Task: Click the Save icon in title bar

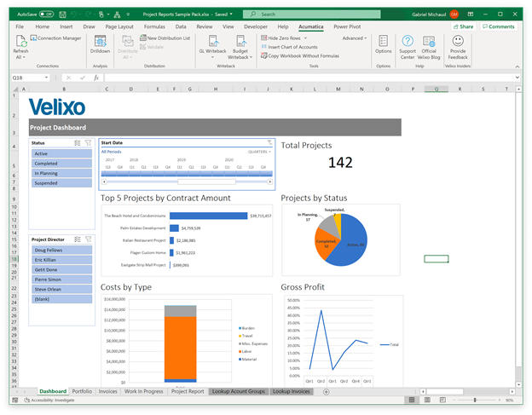Action: coord(62,14)
